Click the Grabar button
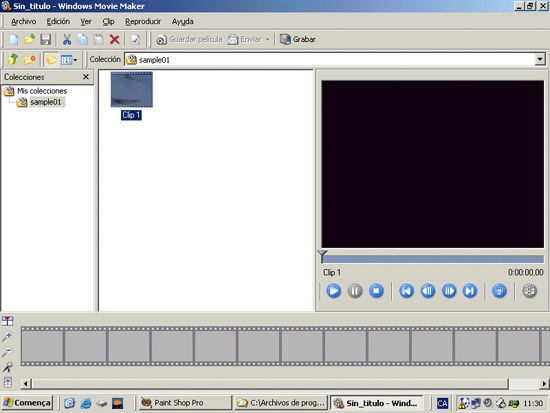This screenshot has width=550, height=413. click(298, 39)
